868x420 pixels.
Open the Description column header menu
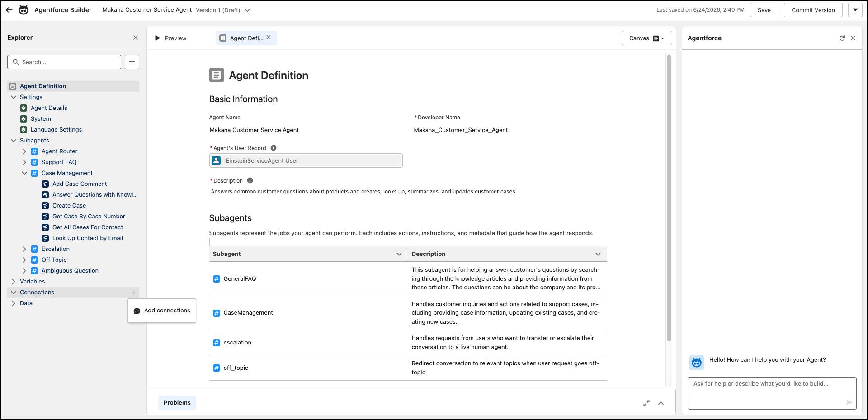tap(598, 254)
